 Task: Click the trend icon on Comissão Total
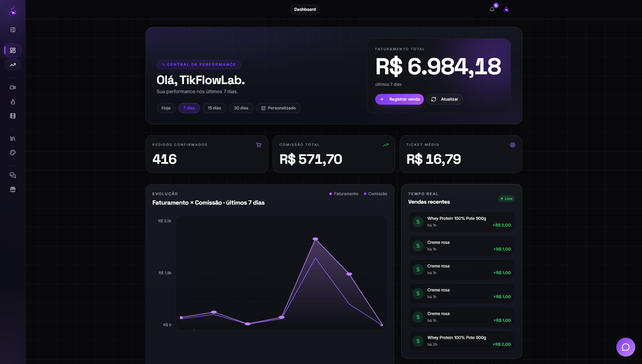(x=386, y=145)
